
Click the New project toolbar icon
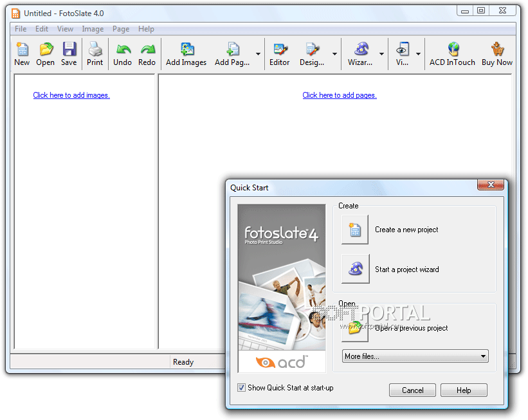click(23, 50)
